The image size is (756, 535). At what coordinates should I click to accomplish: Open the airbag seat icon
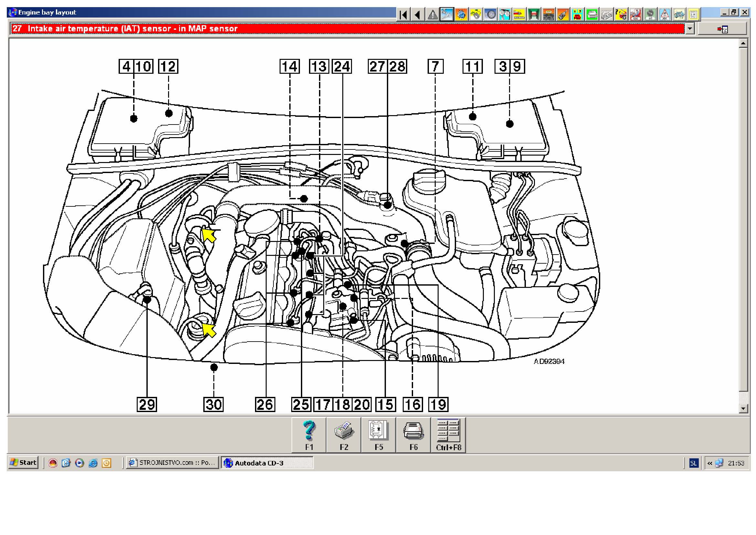coord(635,15)
